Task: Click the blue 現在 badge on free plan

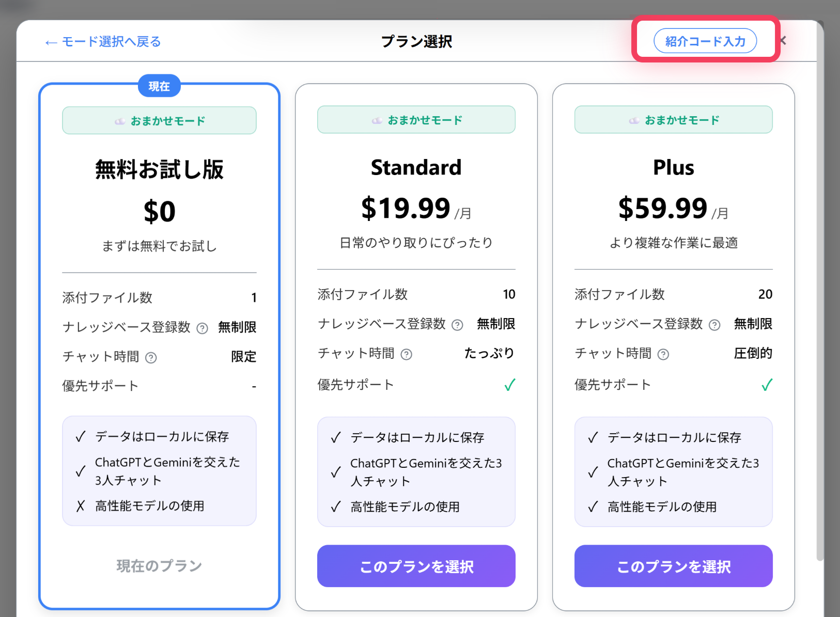Action: click(159, 86)
